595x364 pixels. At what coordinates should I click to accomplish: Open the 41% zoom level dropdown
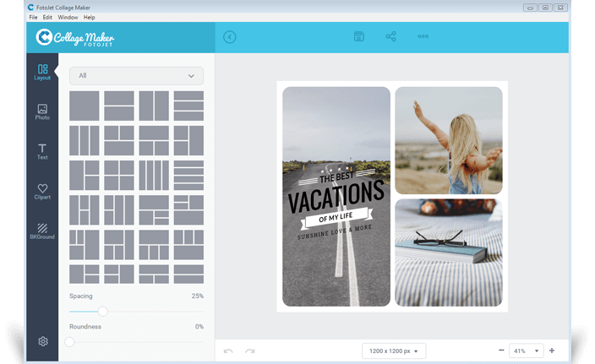[527, 350]
